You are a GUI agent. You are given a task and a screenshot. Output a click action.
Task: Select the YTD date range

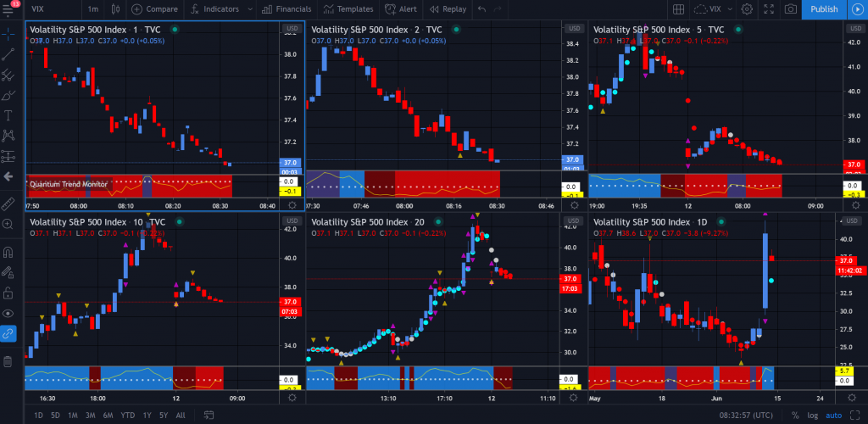coord(128,416)
